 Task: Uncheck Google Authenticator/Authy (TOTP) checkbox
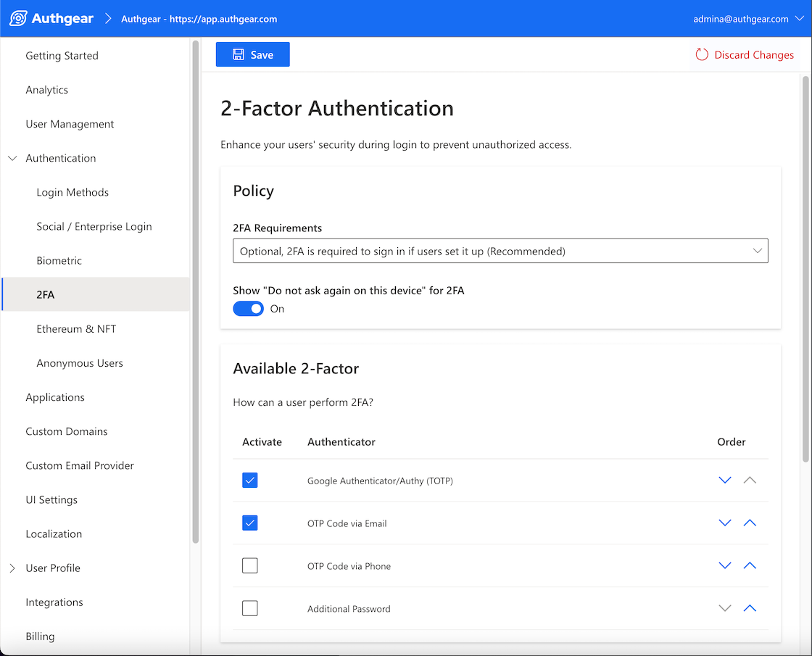click(x=250, y=481)
